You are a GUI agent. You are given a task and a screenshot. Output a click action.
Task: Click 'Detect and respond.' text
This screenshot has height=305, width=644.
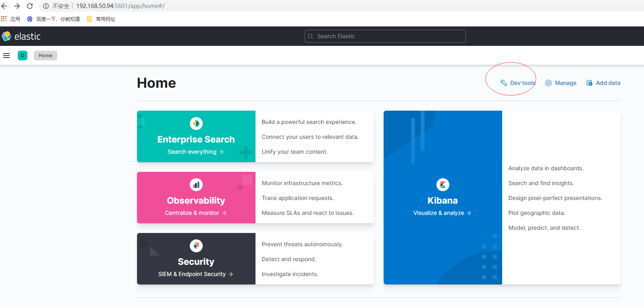point(289,259)
